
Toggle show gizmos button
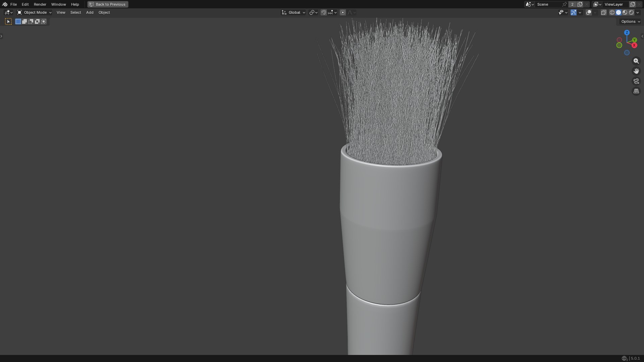pos(574,12)
